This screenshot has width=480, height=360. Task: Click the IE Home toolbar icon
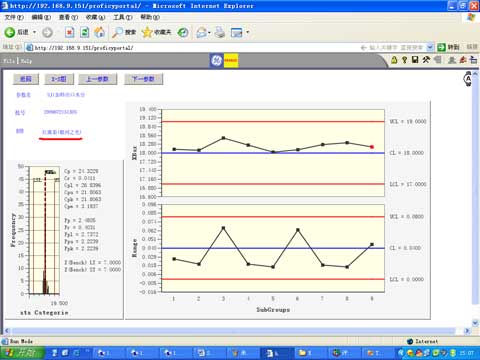tap(99, 32)
